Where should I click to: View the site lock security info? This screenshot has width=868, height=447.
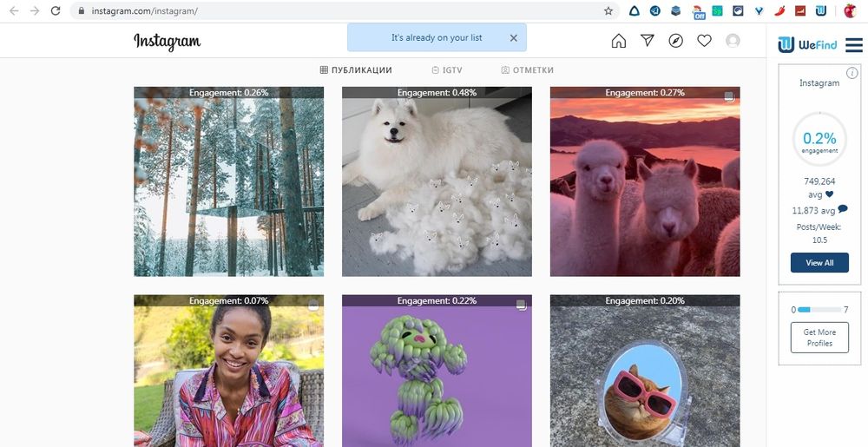pyautogui.click(x=82, y=10)
